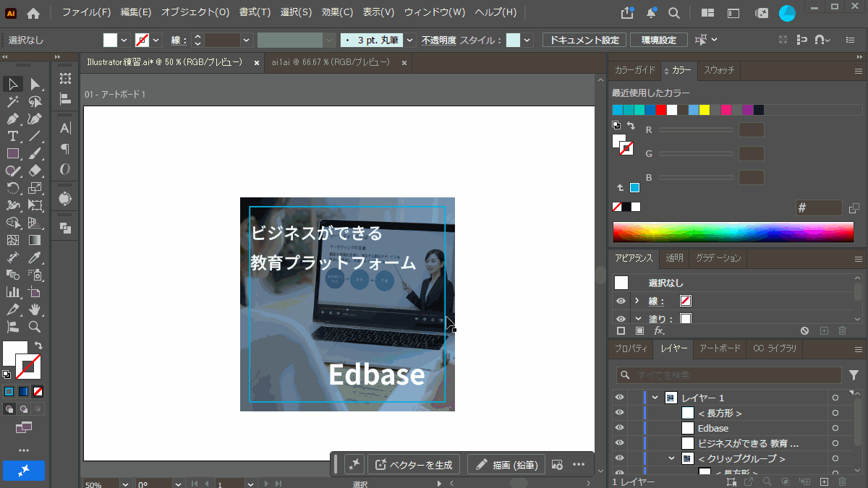The height and width of the screenshot is (488, 868).
Task: Select the Line Segment tool
Action: click(x=35, y=137)
